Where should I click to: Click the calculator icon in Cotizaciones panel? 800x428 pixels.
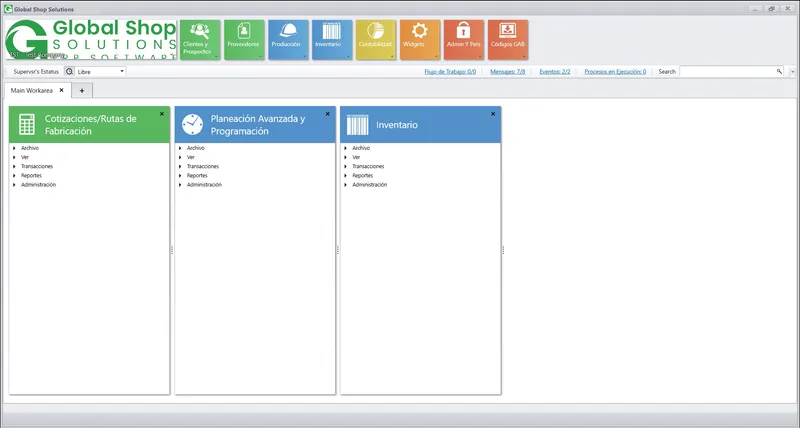click(x=27, y=124)
